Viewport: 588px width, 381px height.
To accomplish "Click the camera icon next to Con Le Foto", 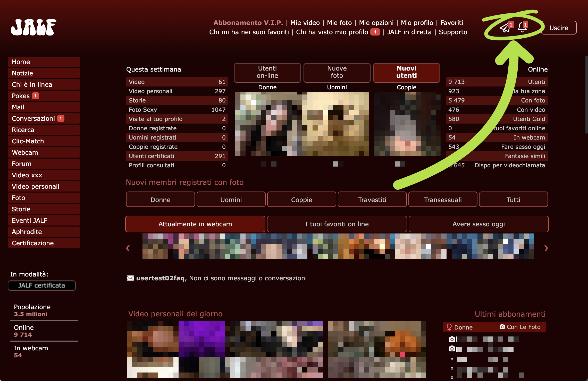I will [502, 327].
